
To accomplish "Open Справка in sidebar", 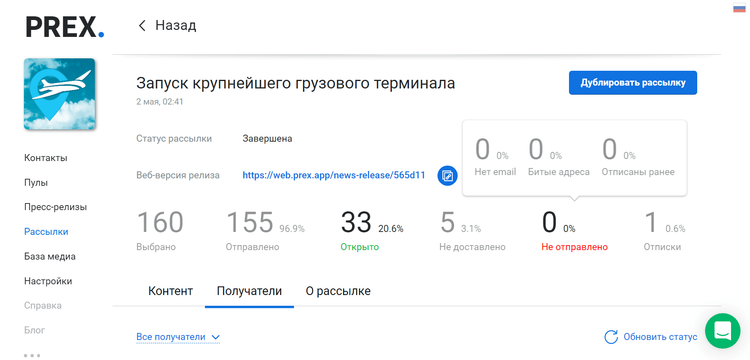I will (43, 305).
